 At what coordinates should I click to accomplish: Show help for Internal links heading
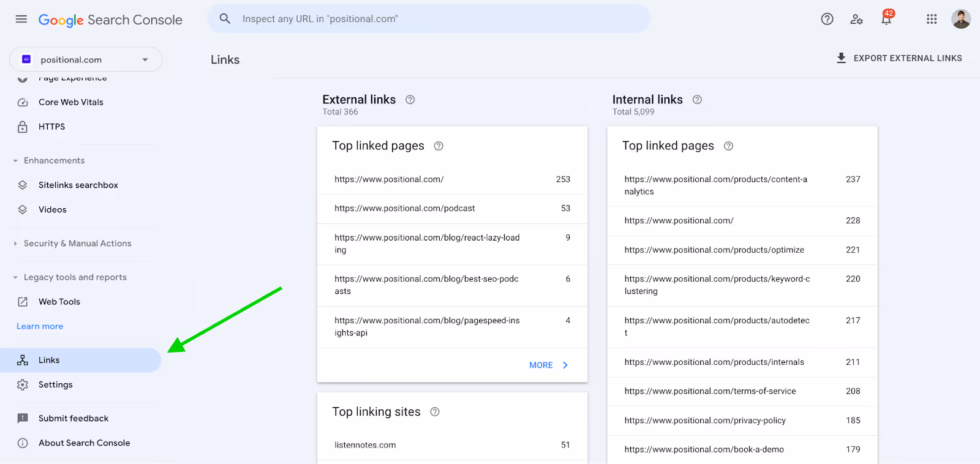point(697,100)
